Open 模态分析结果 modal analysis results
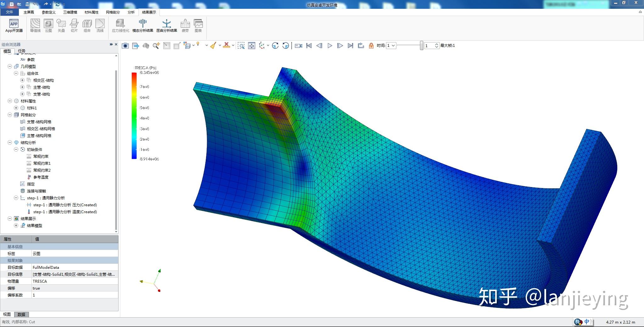 143,25
